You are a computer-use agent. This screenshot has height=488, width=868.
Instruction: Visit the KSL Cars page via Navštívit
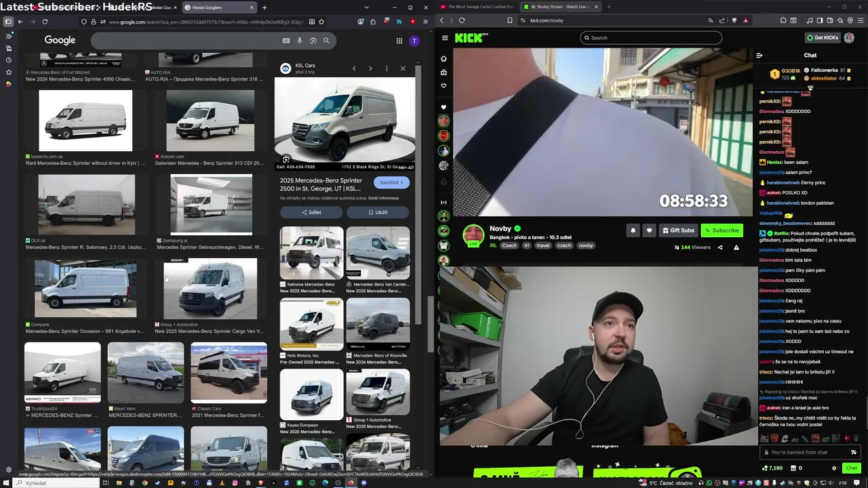click(391, 182)
